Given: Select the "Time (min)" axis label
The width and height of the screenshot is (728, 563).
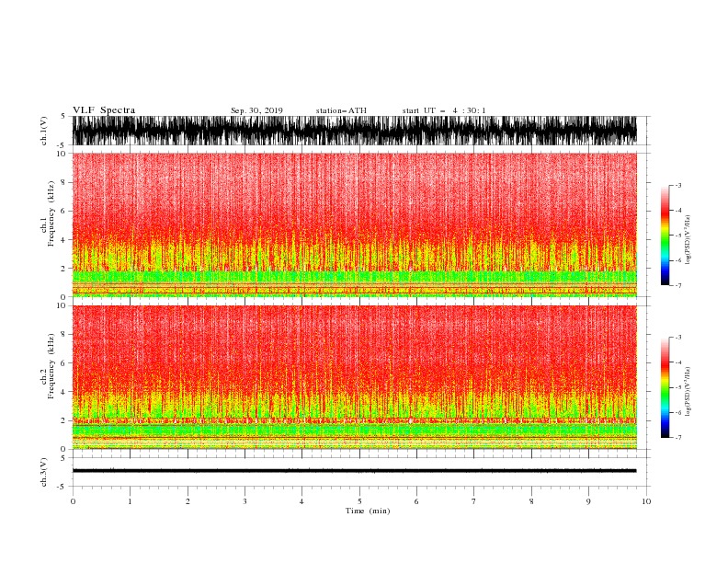Looking at the screenshot, I should [x=368, y=511].
